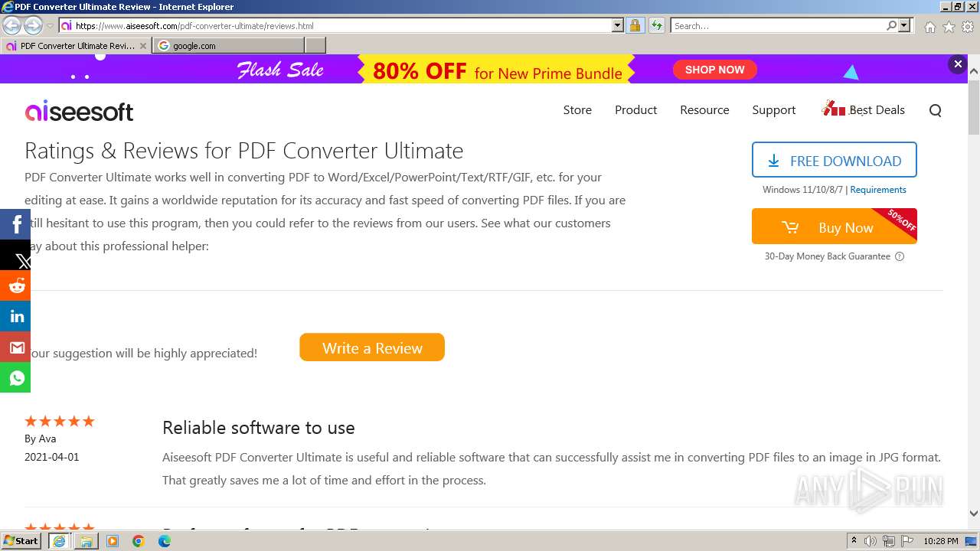Open Internet Explorer from taskbar
Viewport: 980px width, 551px height.
59,541
